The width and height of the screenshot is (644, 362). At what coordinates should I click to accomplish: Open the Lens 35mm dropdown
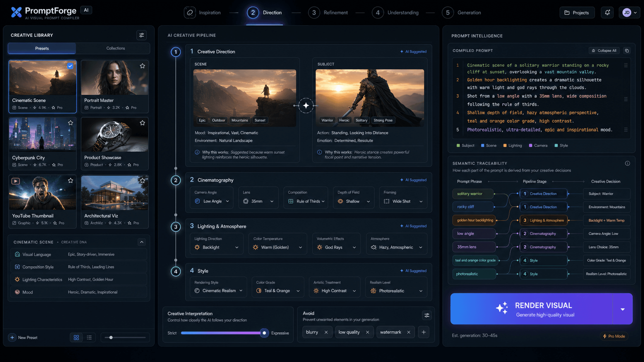click(258, 201)
